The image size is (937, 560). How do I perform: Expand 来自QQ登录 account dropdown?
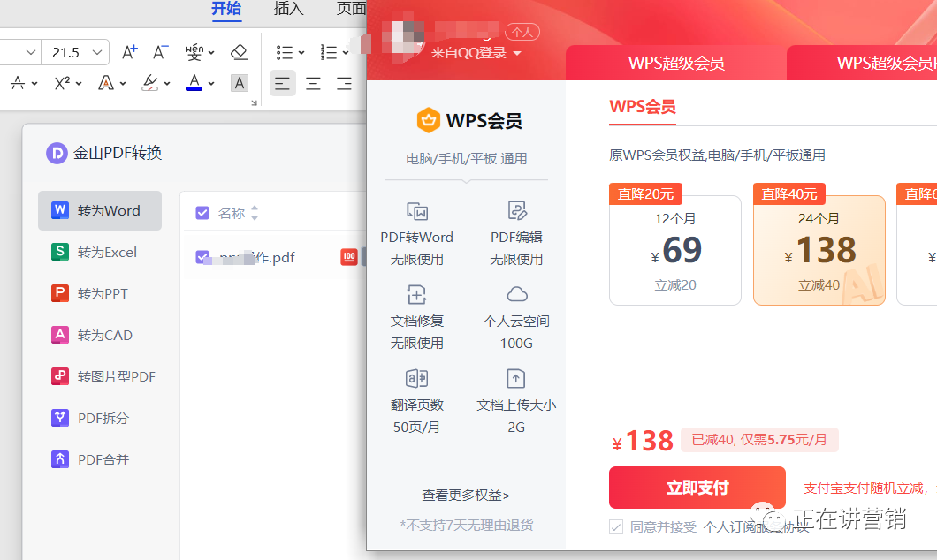click(517, 53)
